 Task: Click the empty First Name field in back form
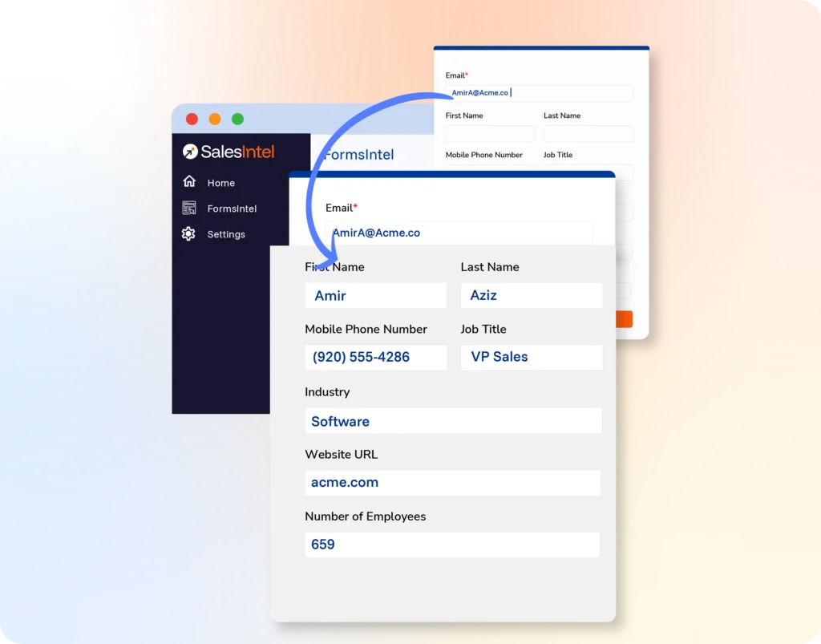490,133
